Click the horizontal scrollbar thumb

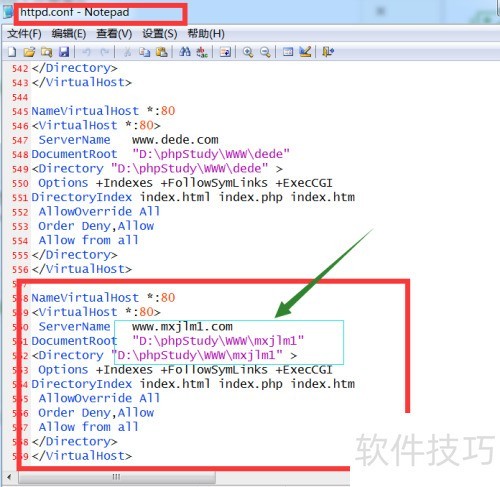tap(117, 477)
